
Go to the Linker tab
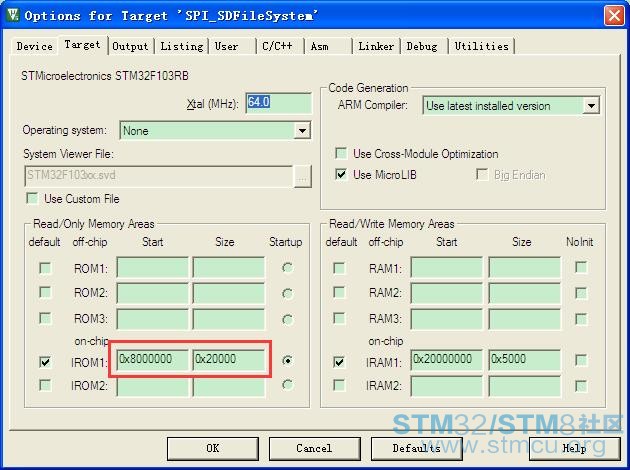click(376, 46)
